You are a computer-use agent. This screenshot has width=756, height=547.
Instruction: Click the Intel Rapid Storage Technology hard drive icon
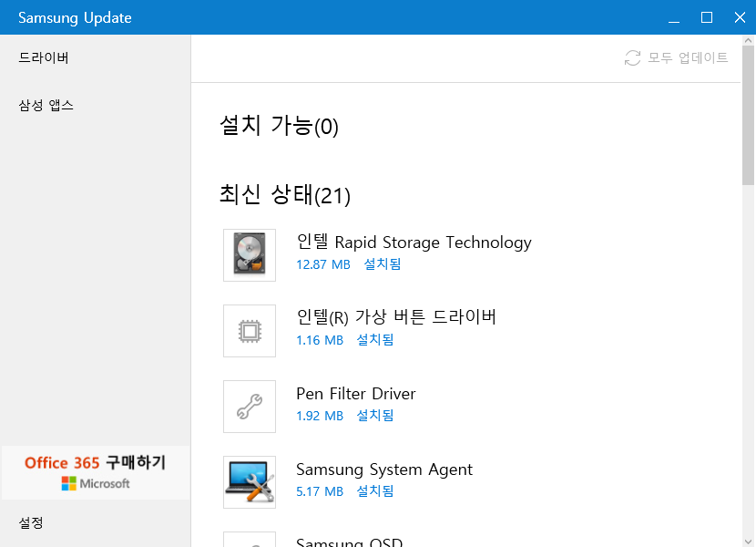tap(250, 255)
